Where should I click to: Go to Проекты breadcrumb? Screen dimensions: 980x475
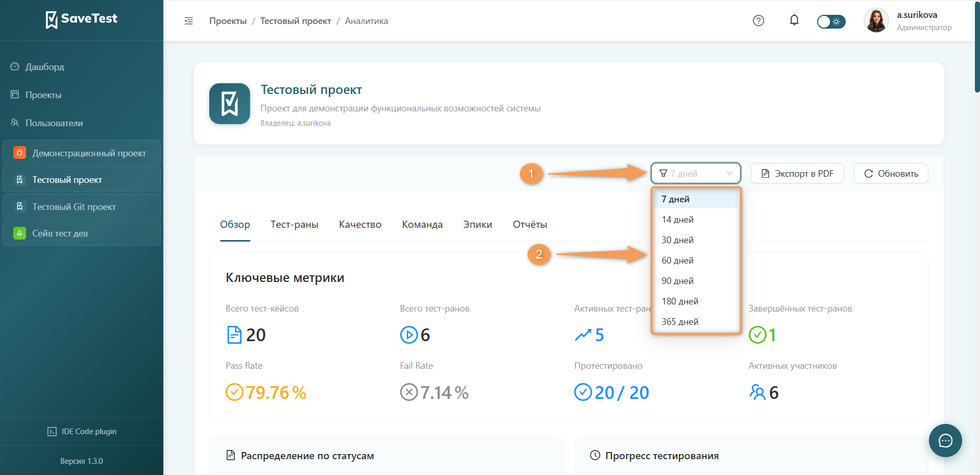[x=228, y=21]
